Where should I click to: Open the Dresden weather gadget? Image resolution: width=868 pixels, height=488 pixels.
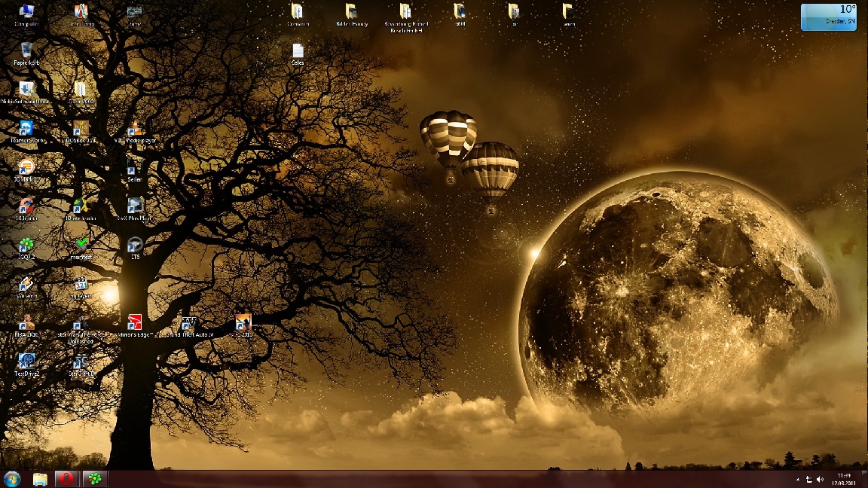(828, 17)
